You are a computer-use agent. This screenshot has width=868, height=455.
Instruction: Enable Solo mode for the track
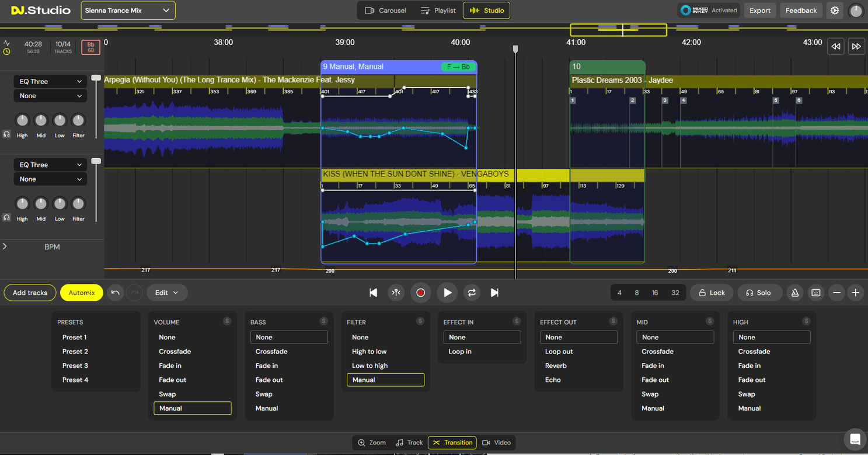(x=758, y=293)
